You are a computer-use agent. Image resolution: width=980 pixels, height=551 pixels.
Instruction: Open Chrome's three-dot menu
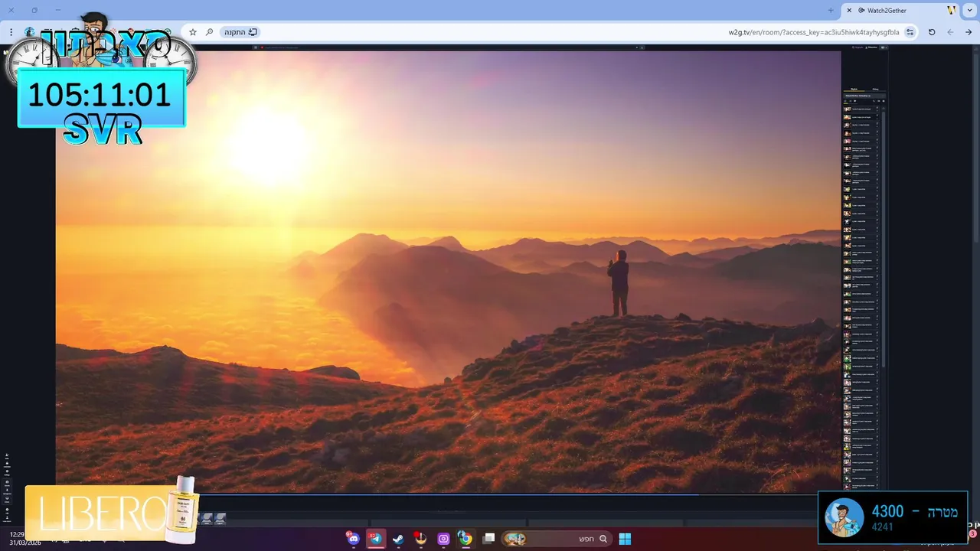tap(11, 32)
